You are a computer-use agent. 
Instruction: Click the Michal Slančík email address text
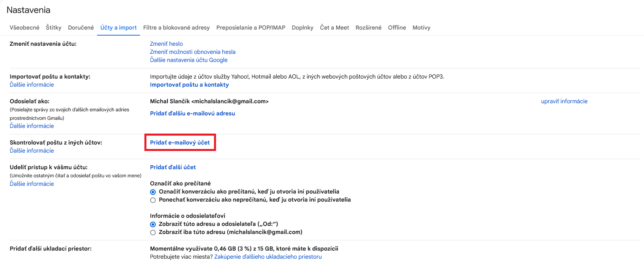(209, 101)
